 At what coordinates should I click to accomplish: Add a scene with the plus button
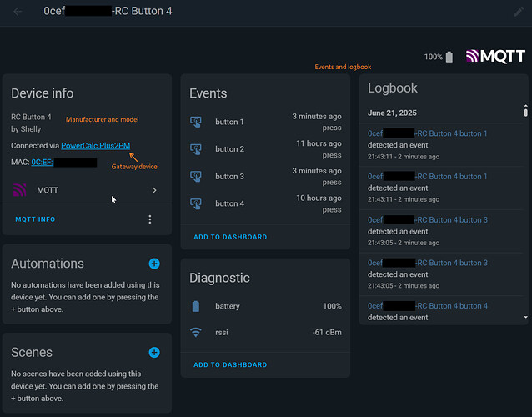pyautogui.click(x=154, y=353)
